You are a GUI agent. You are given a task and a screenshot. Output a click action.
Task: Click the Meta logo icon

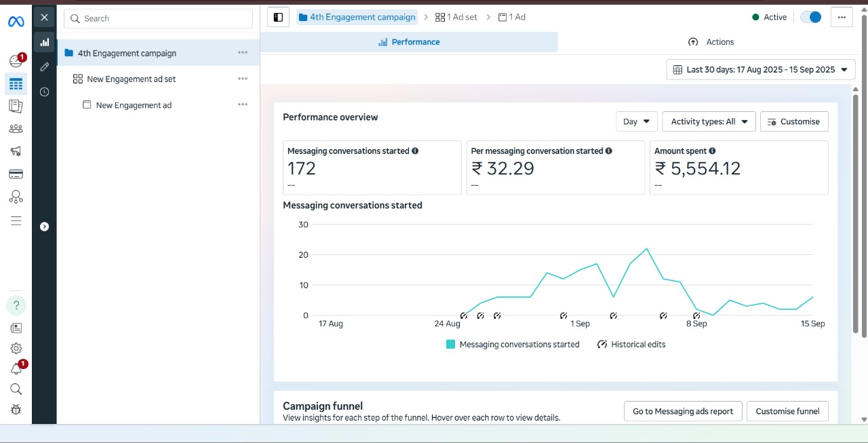[16, 22]
